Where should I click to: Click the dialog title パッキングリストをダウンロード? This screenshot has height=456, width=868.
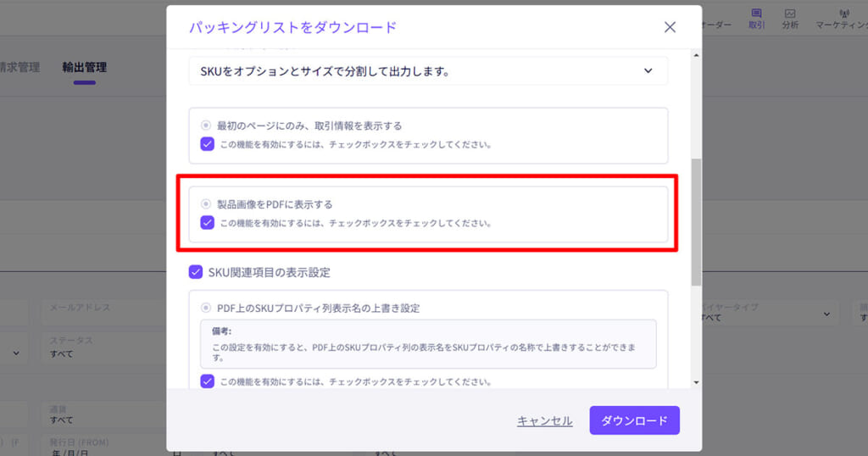pos(292,27)
